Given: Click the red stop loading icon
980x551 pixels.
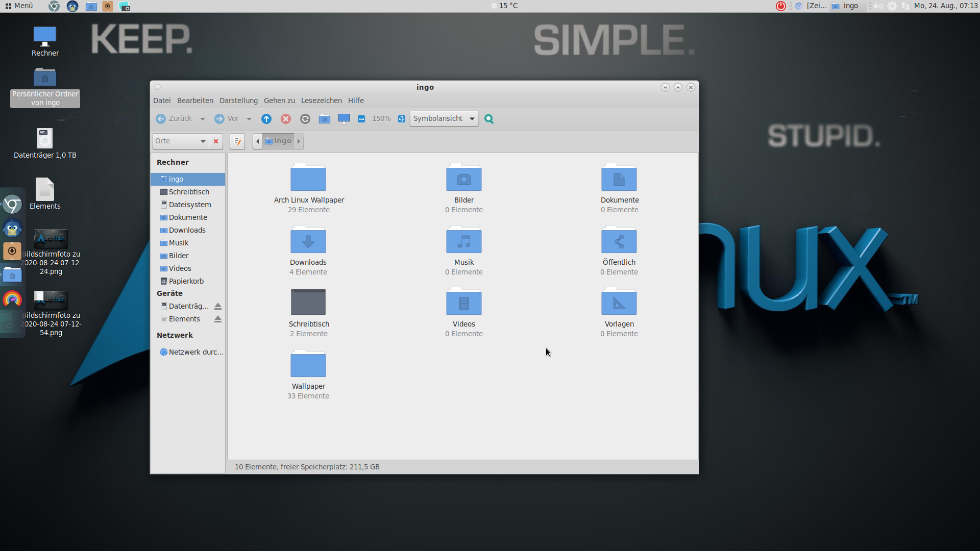Looking at the screenshot, I should pyautogui.click(x=286, y=119).
